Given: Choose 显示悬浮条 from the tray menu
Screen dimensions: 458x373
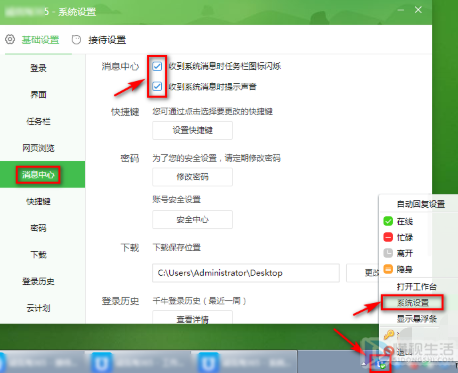Looking at the screenshot, I should (x=417, y=319).
